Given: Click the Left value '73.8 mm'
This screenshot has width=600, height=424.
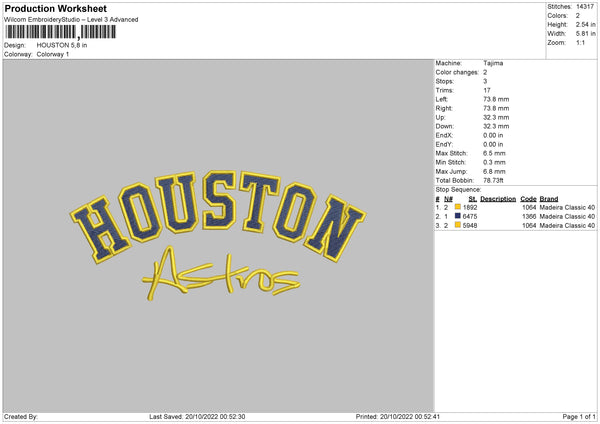Looking at the screenshot, I should point(496,99).
